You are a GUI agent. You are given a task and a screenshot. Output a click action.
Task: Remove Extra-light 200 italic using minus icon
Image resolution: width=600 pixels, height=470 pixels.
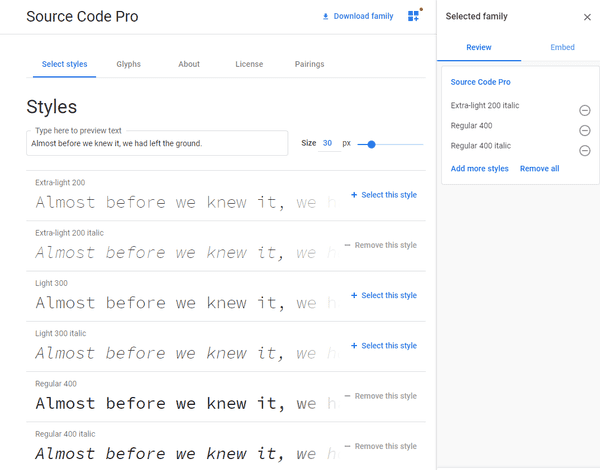click(585, 110)
